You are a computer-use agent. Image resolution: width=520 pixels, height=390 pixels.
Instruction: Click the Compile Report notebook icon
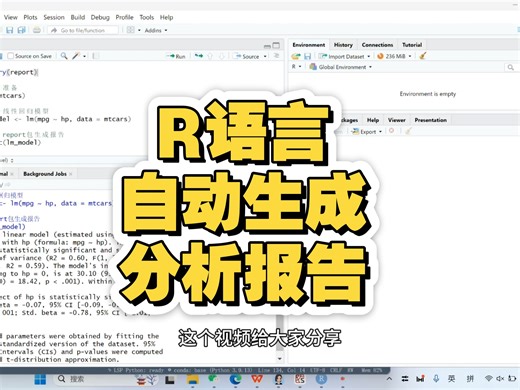(x=96, y=56)
